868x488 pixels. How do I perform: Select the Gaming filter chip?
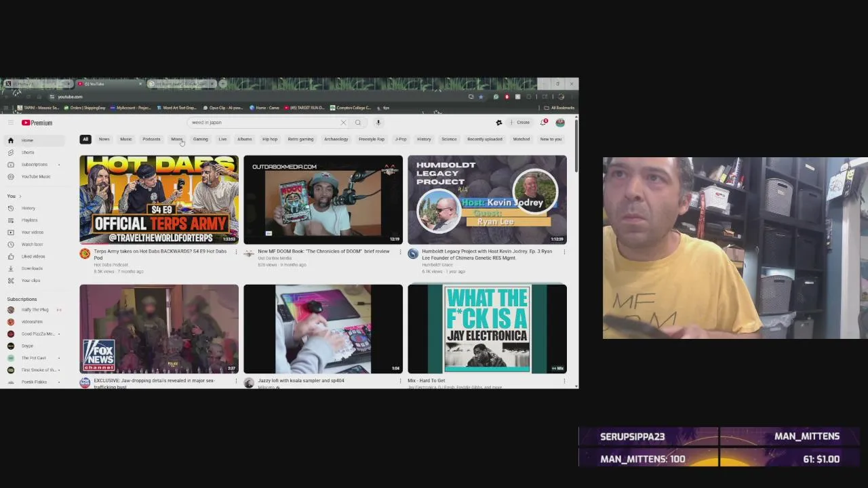[x=201, y=139]
